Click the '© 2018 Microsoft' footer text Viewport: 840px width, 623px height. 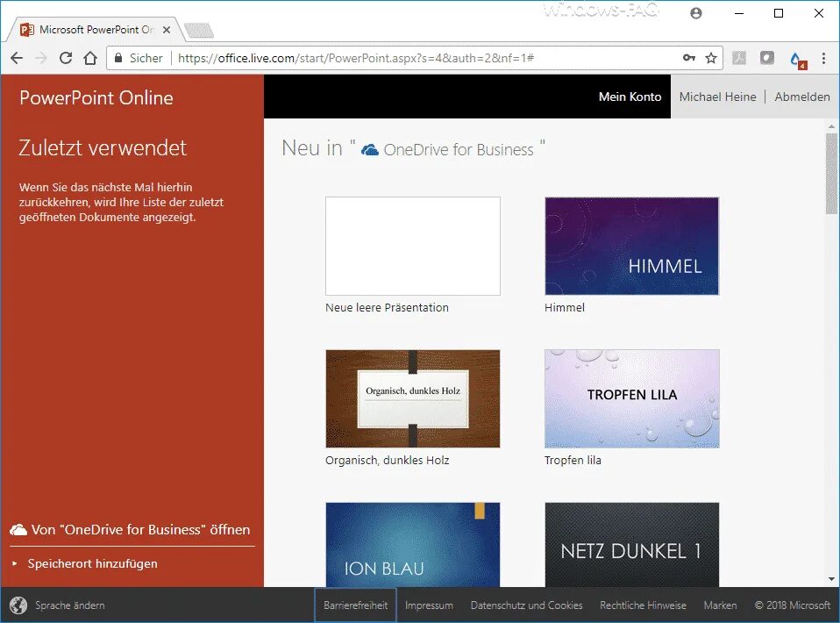click(793, 605)
